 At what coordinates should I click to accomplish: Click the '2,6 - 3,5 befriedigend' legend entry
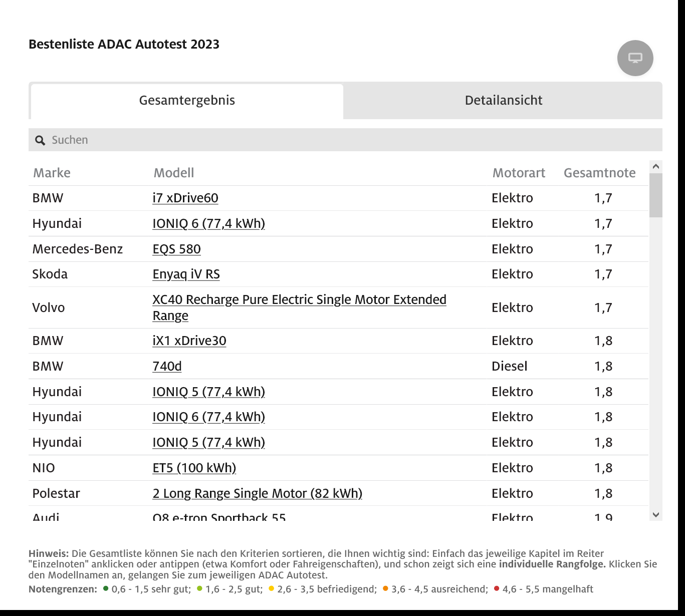coord(323,589)
